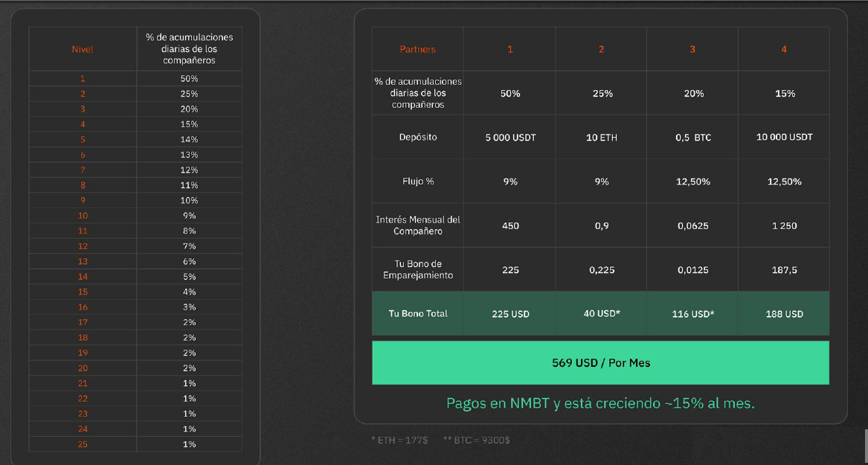Select the '0,0625' monthly interest cell
The width and height of the screenshot is (868, 465).
[x=693, y=226]
